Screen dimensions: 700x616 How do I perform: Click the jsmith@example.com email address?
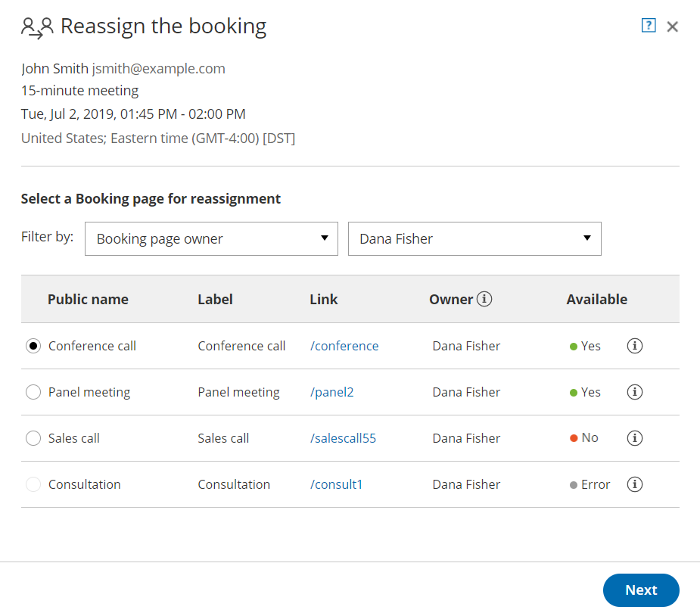coord(158,68)
